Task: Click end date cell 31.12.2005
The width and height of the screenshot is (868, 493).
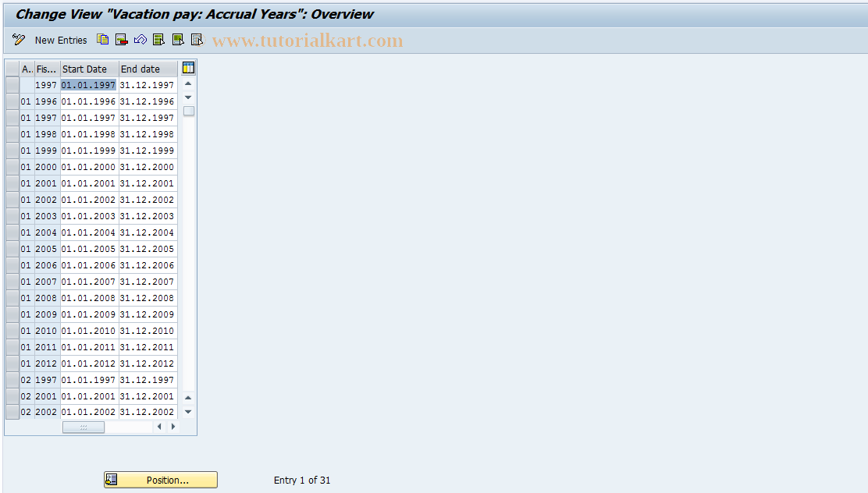Action: point(148,249)
